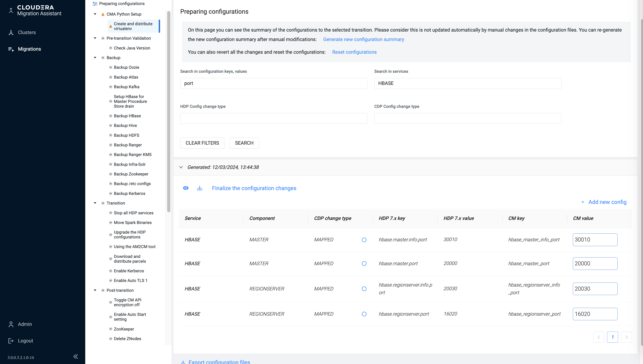Click the hbase_master_port CM value field
Image resolution: width=643 pixels, height=364 pixels.
(x=595, y=263)
